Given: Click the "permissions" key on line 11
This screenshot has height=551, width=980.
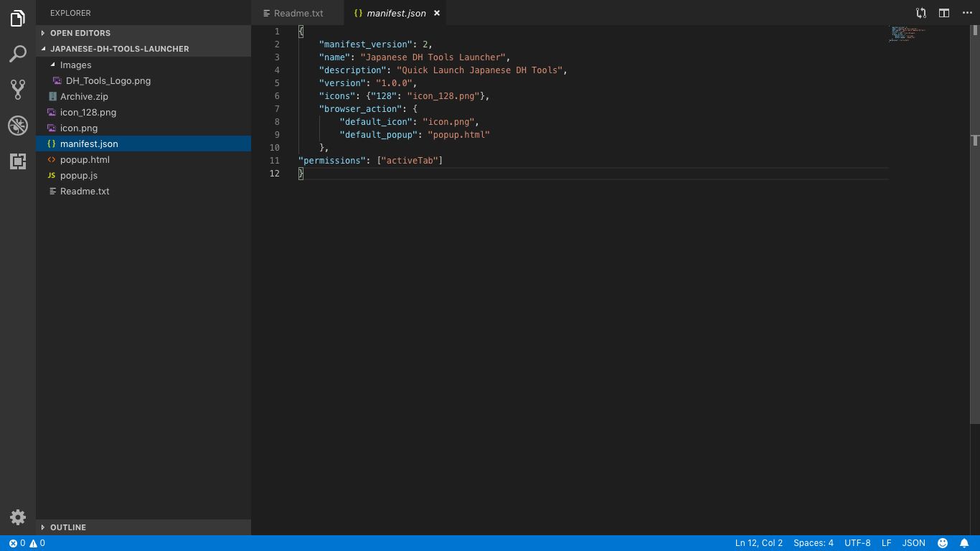Looking at the screenshot, I should [333, 160].
